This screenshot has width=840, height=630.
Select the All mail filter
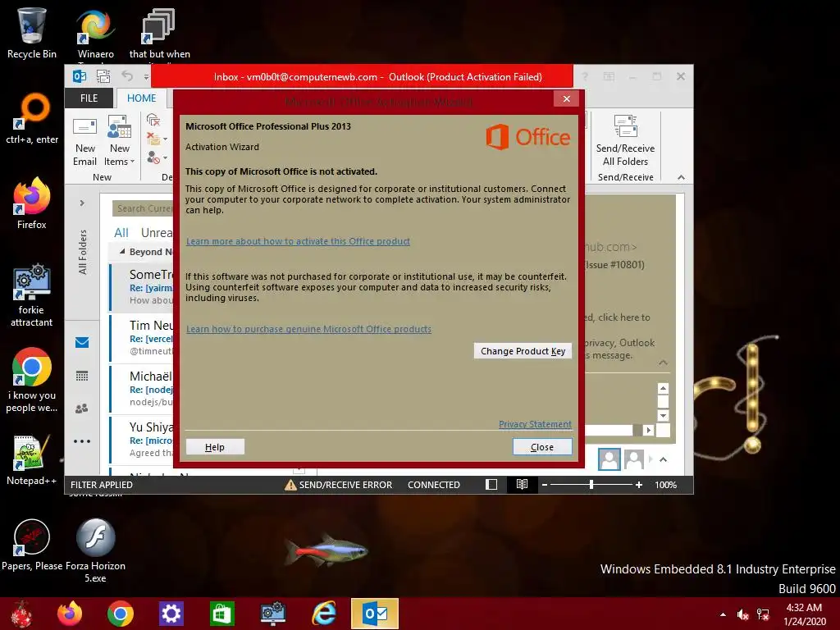(x=121, y=232)
